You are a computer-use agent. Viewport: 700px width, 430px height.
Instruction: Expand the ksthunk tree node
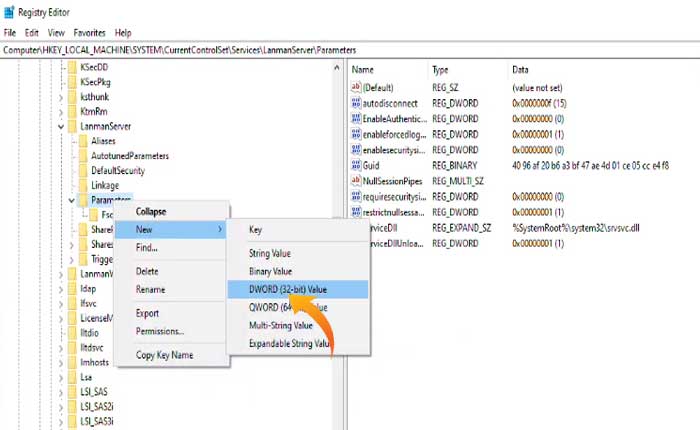[x=61, y=97]
